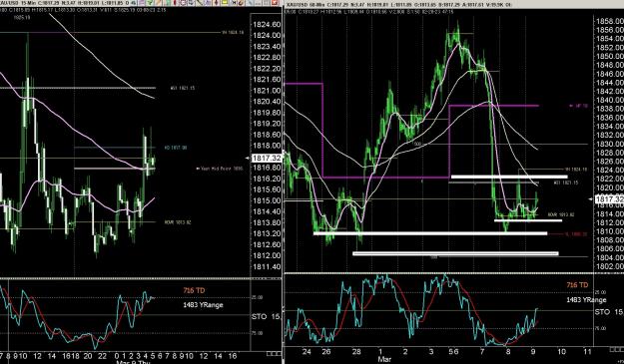Click the 1811.40 label on 15-min price axis

click(267, 266)
